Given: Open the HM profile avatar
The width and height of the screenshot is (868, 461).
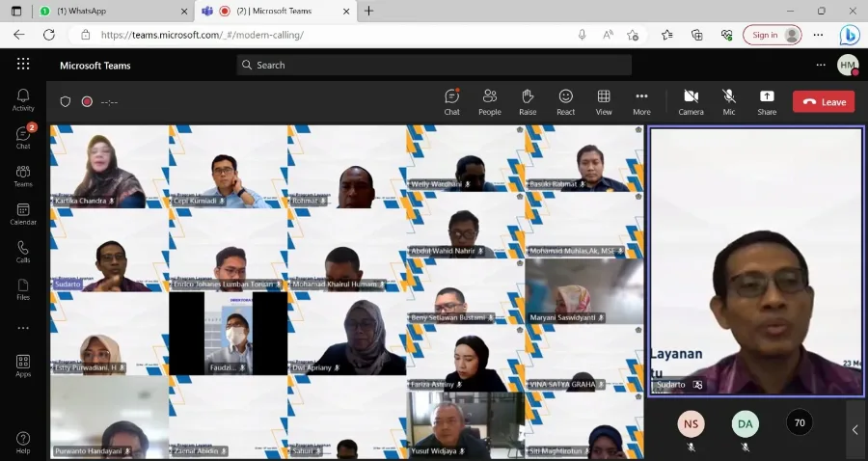Looking at the screenshot, I should coord(848,65).
